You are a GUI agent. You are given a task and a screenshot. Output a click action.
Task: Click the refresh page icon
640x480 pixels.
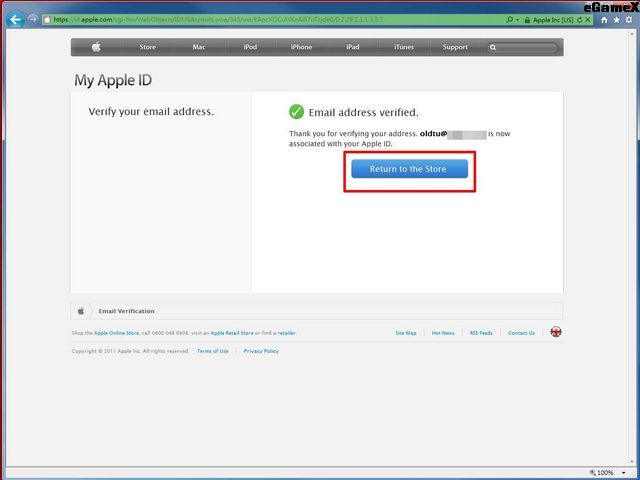click(x=580, y=20)
